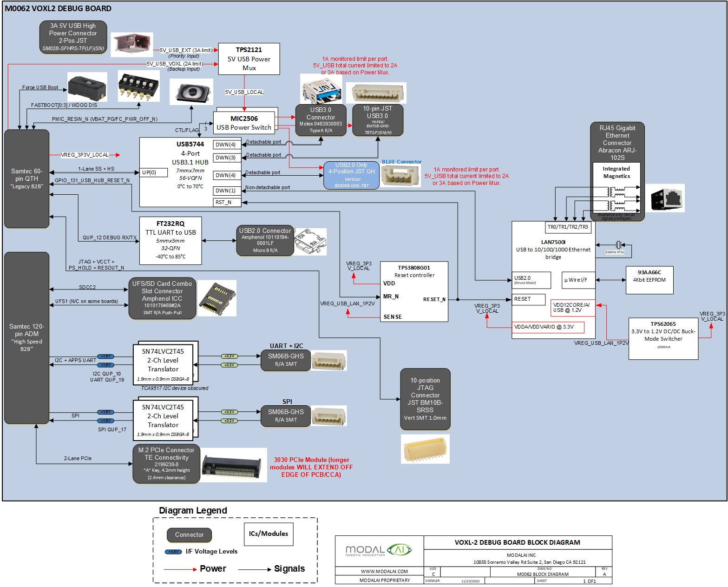Click WWW.MODALAI.COM in the title block
The height and width of the screenshot is (587, 728).
[384, 572]
